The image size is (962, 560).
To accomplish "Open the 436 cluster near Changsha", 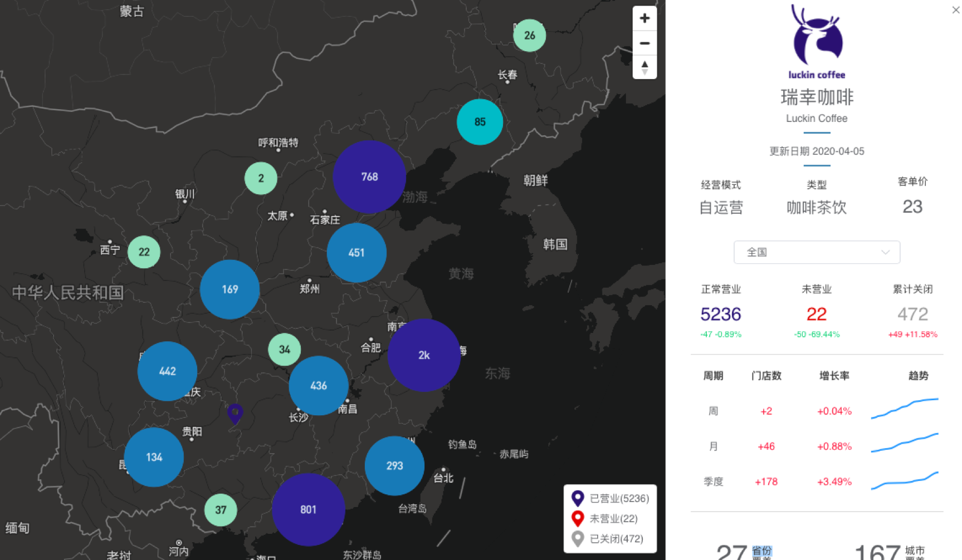I will point(319,386).
